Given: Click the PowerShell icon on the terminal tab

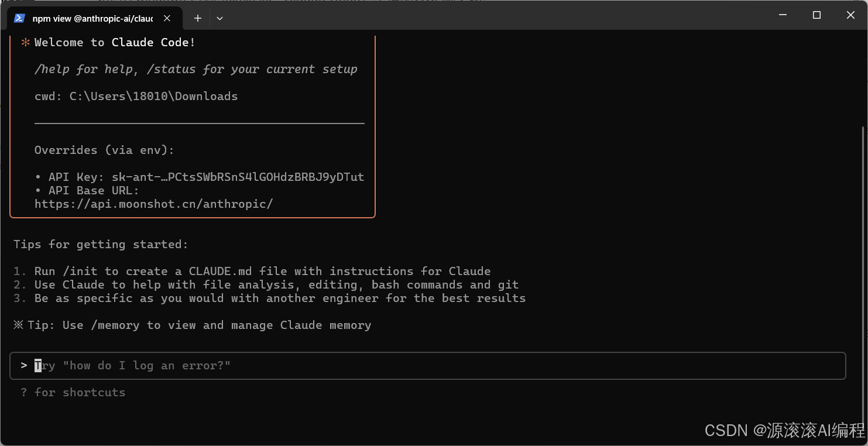Looking at the screenshot, I should pyautogui.click(x=19, y=18).
